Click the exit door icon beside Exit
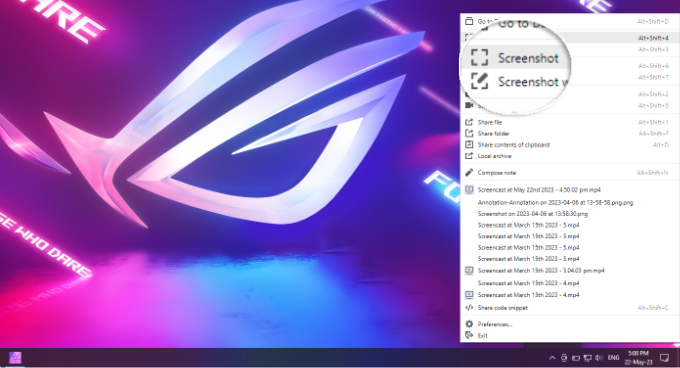680x368 pixels. point(469,335)
